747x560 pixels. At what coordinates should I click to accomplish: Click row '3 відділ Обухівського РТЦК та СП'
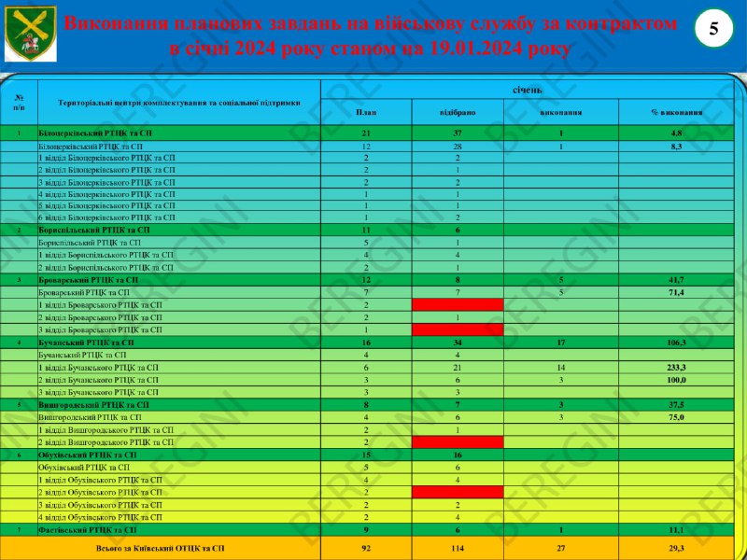tap(367, 505)
